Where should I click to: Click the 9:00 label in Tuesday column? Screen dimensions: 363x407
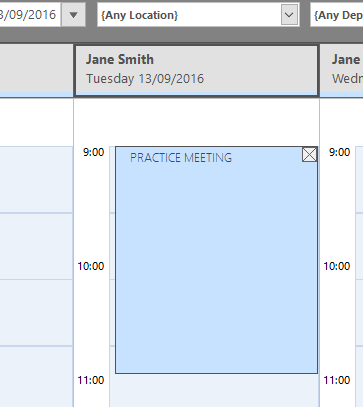93,152
